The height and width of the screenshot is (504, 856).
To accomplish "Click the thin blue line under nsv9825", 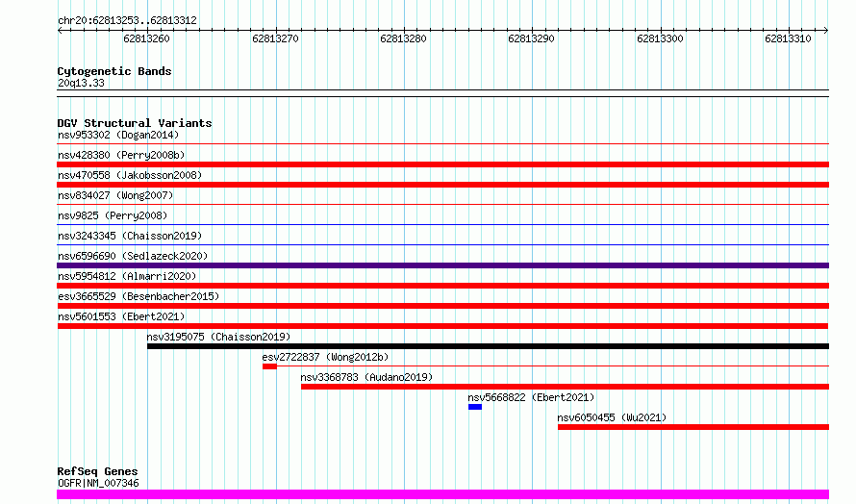I will point(442,224).
